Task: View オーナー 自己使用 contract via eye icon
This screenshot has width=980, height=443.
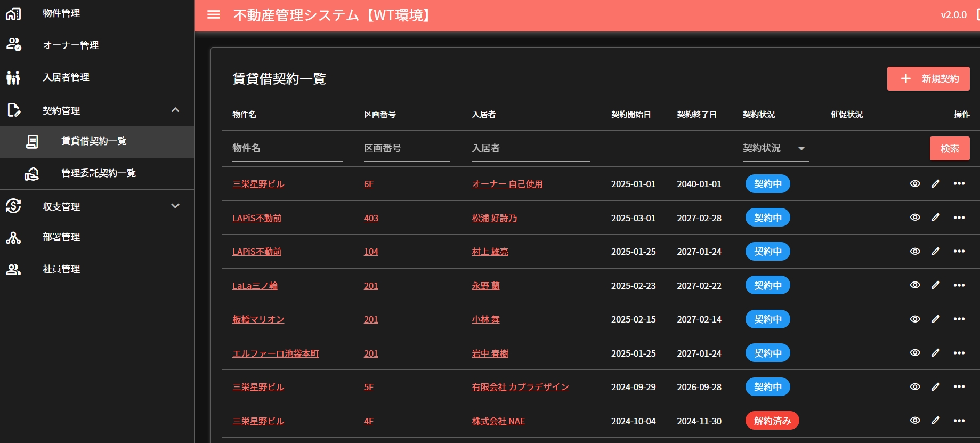Action: coord(915,183)
